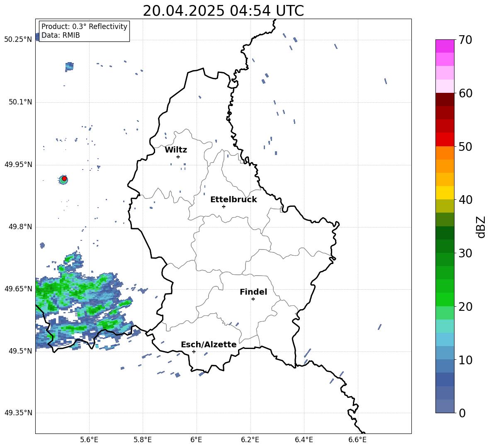Click the 50.25°N latitude tick label
This screenshot has height=448, width=491.
coord(18,40)
